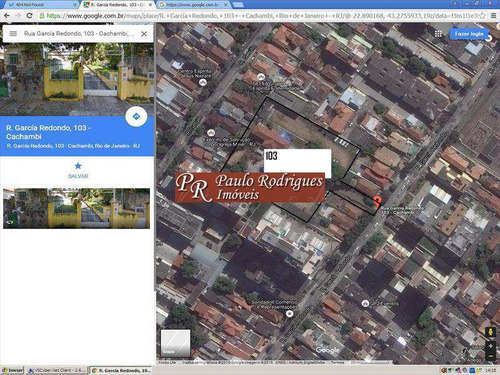This screenshot has width=500, height=375.
Task: Reload the page with the refresh icon
Action: tap(29, 16)
